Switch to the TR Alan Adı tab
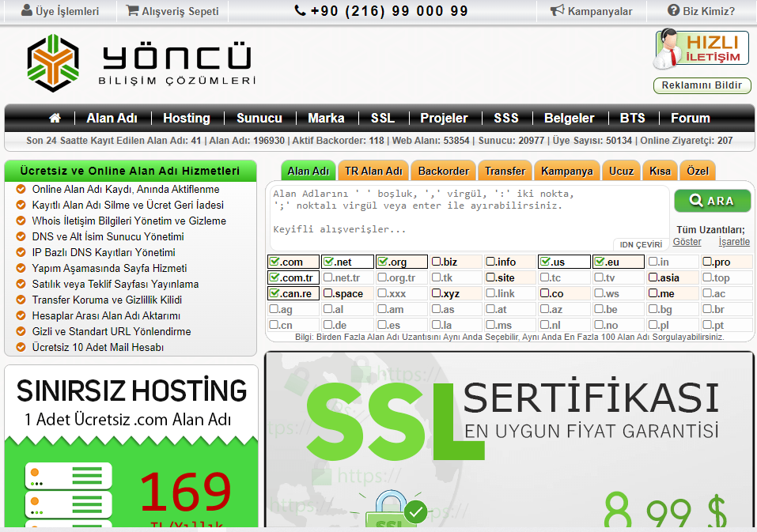This screenshot has height=532, width=757. 373,171
